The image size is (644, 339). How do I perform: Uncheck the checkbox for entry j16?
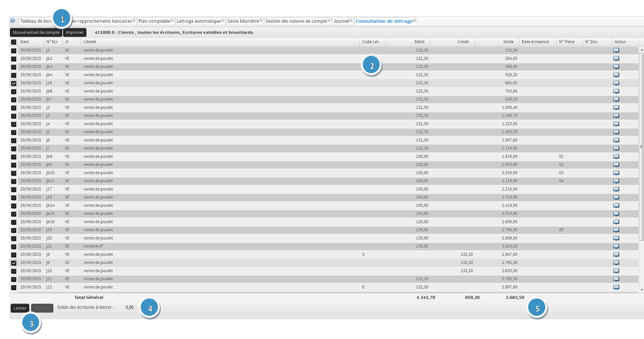pos(14,83)
